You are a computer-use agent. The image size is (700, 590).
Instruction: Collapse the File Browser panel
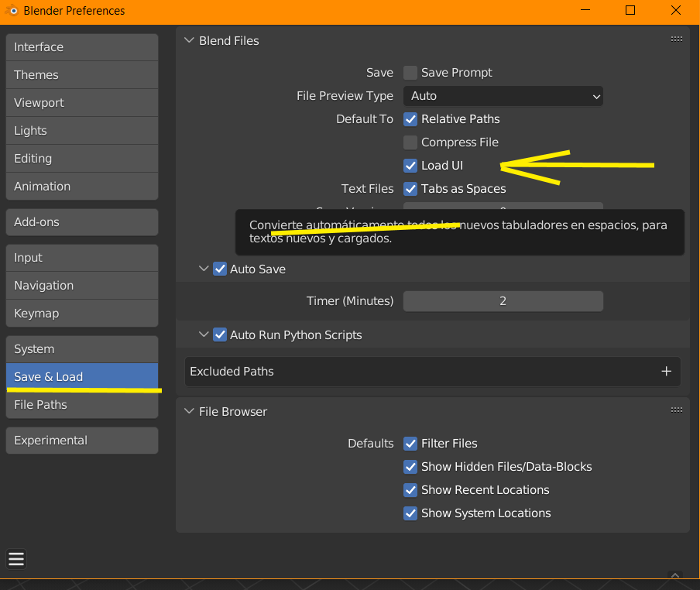[x=190, y=411]
